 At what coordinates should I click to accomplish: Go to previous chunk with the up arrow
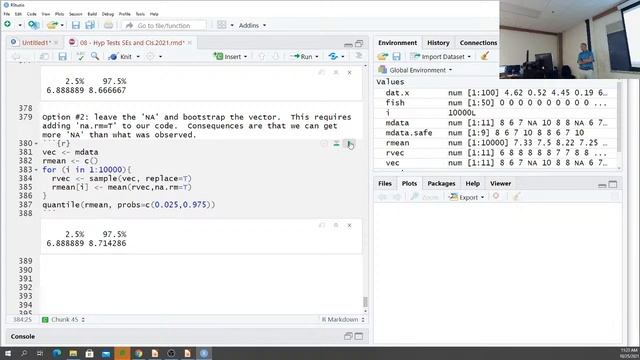pos(262,56)
